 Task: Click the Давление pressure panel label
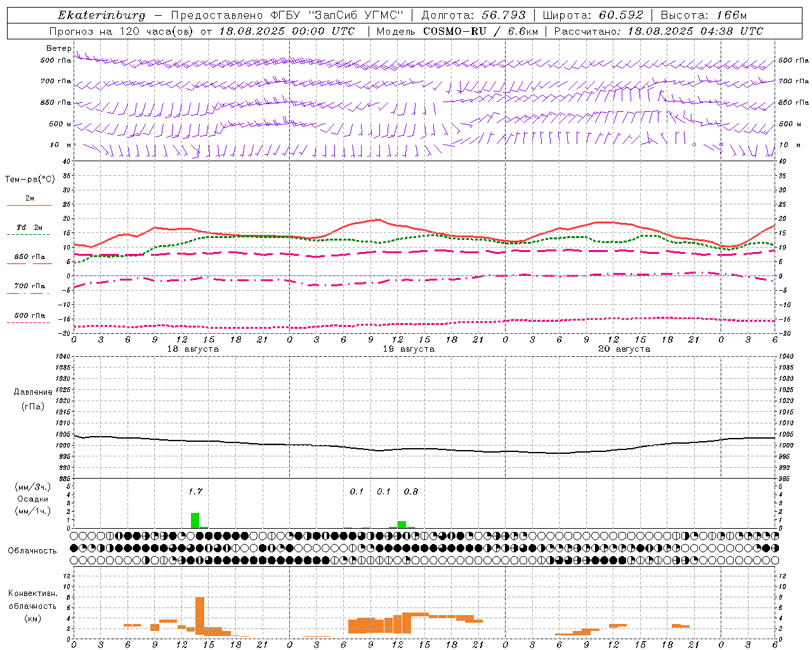(x=33, y=392)
